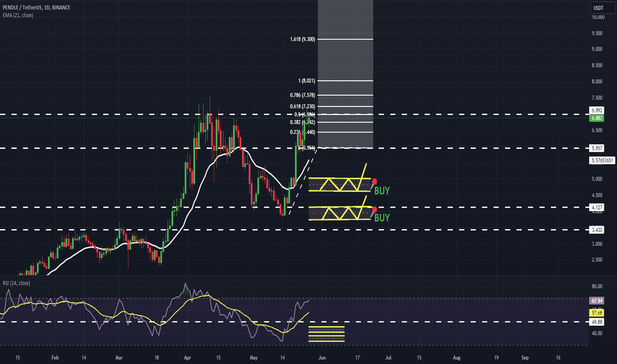This screenshot has width=617, height=364.
Task: Click the 18 date after Mar
Action: coord(157,357)
